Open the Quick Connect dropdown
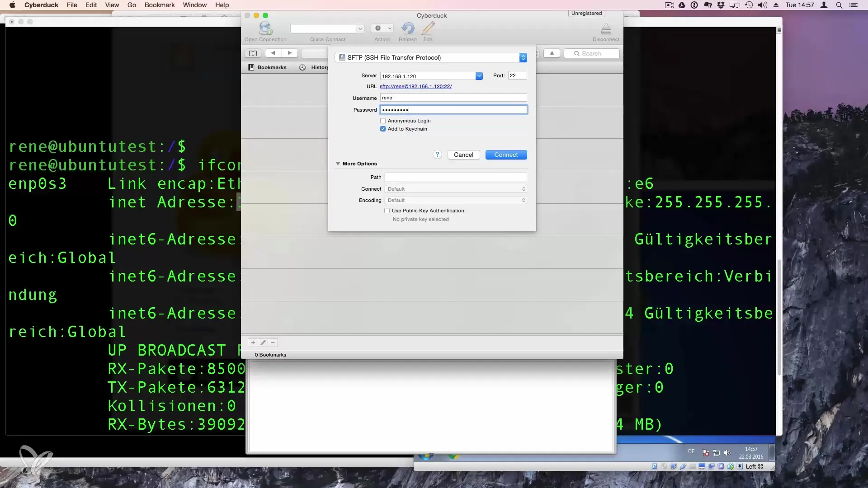The height and width of the screenshot is (488, 868). point(360,28)
